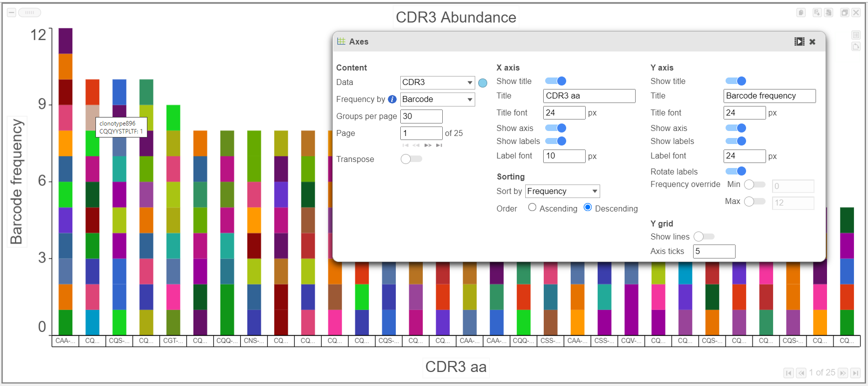
Task: Click the export image icon at top right
Action: [817, 12]
